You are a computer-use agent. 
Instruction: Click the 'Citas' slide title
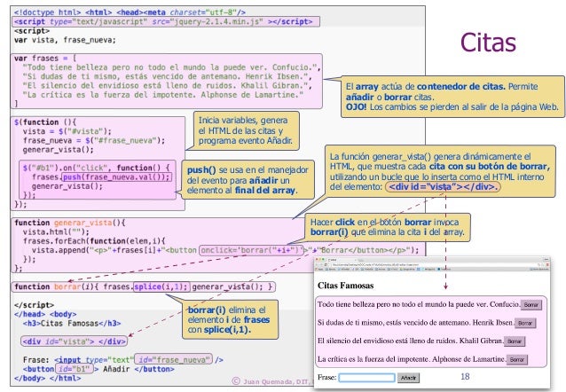(488, 43)
